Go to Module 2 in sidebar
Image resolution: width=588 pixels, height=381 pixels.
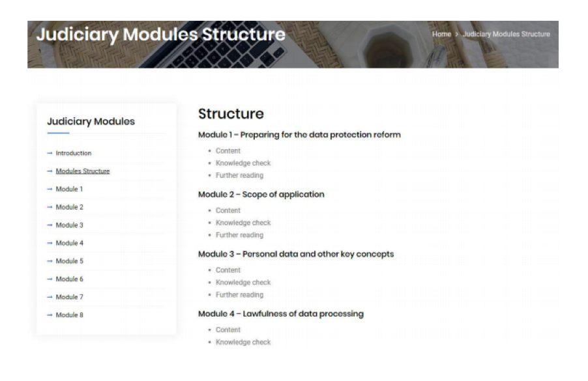tap(69, 207)
